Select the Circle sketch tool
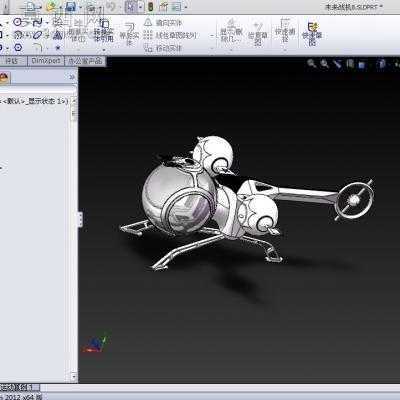The height and width of the screenshot is (400, 400). (x=17, y=23)
